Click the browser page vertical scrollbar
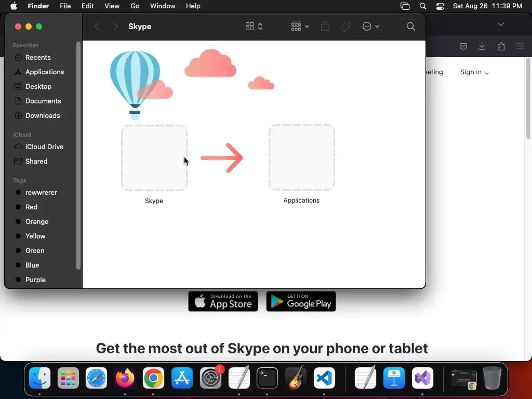Viewport: 532px width, 399px height. tap(528, 98)
